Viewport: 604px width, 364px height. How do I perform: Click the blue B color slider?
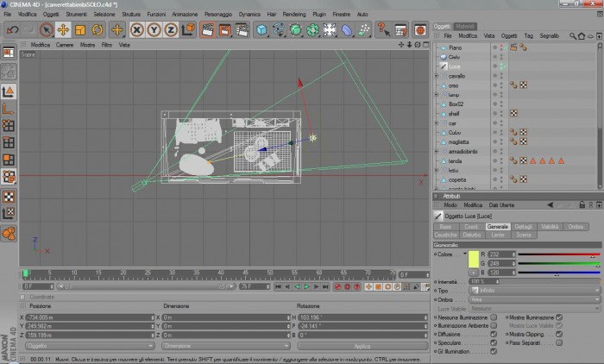click(559, 273)
